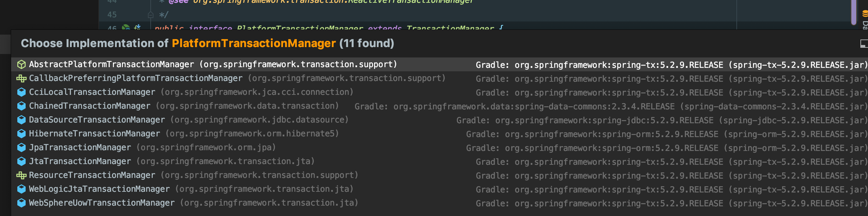Click the WebSphereUowTransactionManager class icon

[21, 203]
